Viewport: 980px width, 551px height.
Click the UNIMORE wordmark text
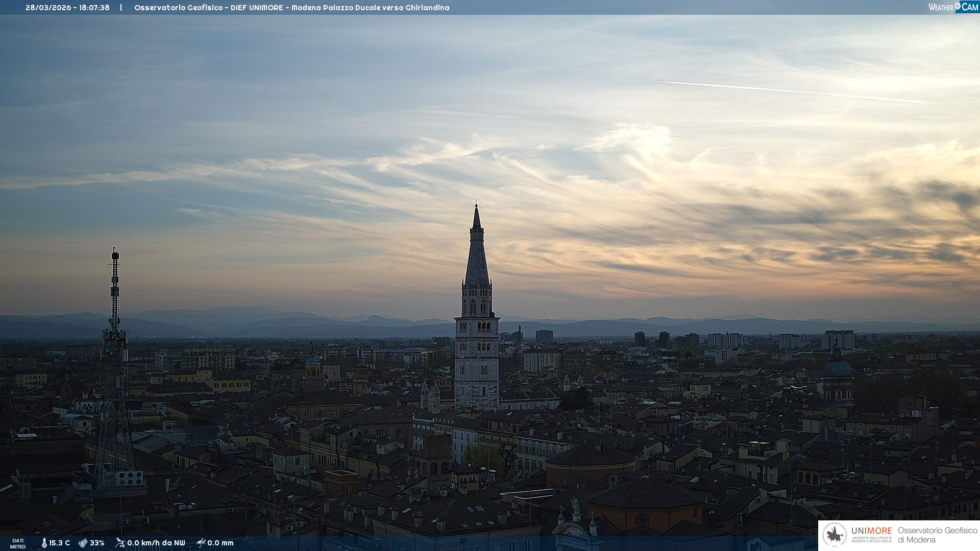(871, 531)
